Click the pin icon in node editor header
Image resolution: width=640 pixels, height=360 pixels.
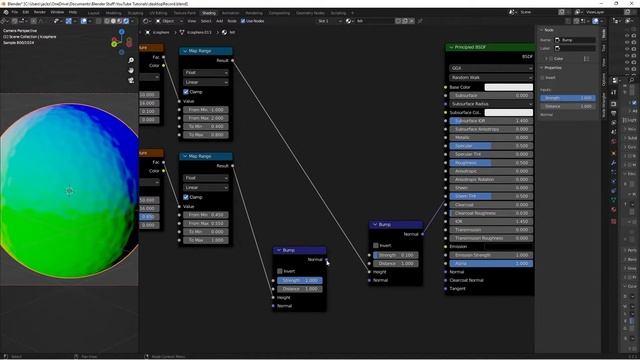click(x=420, y=21)
